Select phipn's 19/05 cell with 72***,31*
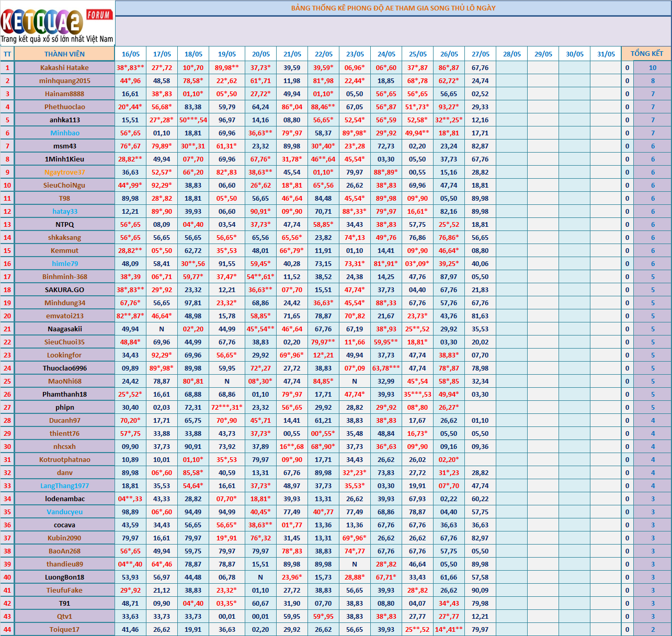 pos(226,407)
